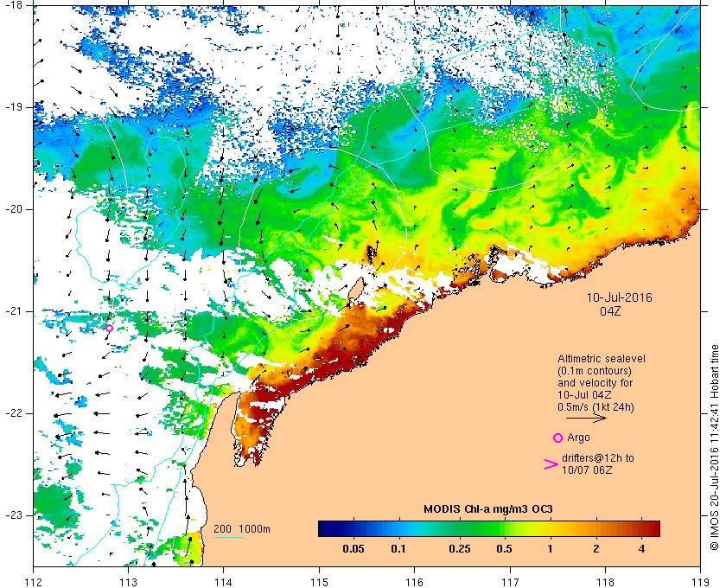The width and height of the screenshot is (726, 588).
Task: Click the cyan 200 1000m isobath legend line
Action: coord(228,538)
